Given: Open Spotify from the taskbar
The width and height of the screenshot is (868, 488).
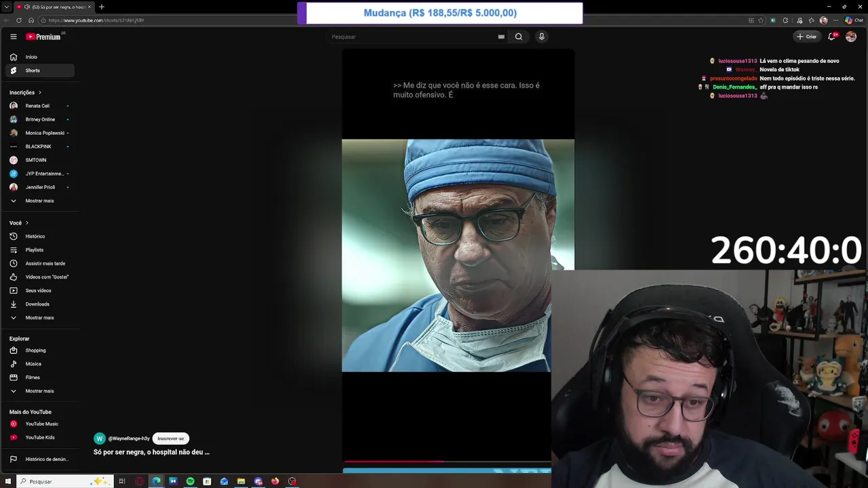Looking at the screenshot, I should 190,481.
